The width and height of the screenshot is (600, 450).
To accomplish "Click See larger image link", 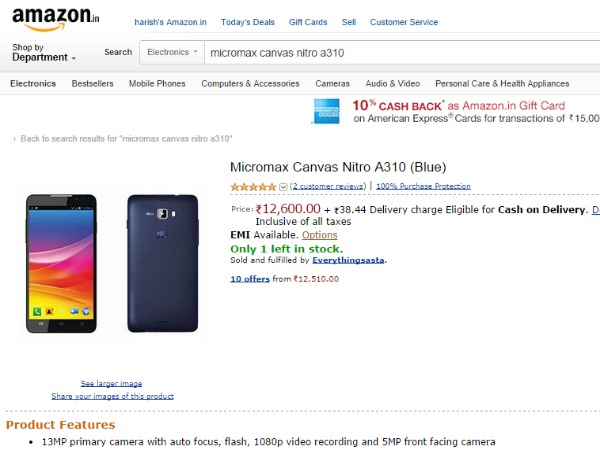I will (x=111, y=383).
